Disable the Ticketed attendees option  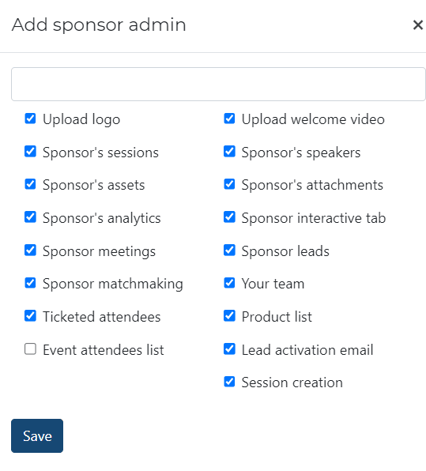click(30, 316)
